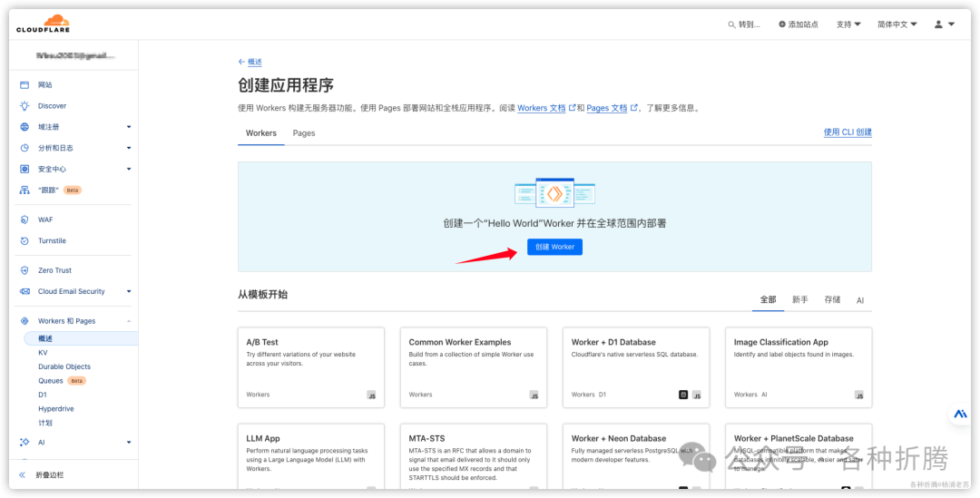Screen dimensions: 980x498
Task: Select the MTA-STS template card
Action: click(473, 457)
